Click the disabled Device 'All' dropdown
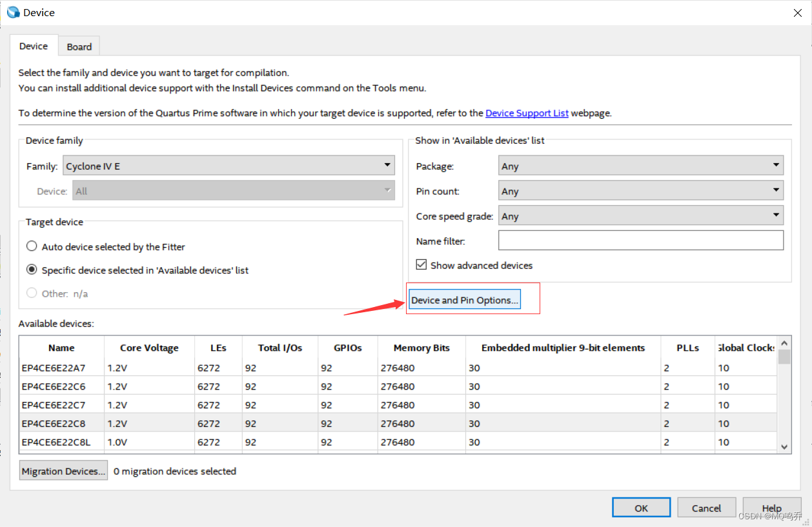The image size is (812, 527). click(x=233, y=191)
